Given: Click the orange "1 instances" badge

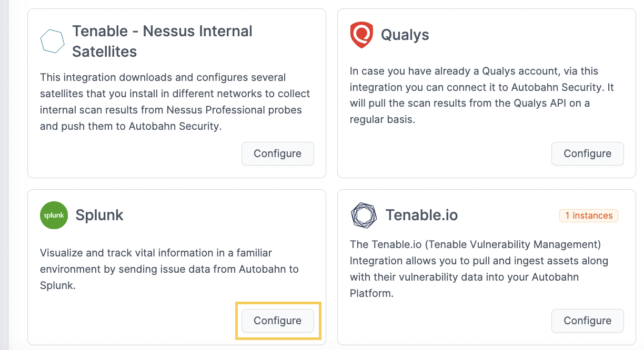Looking at the screenshot, I should [x=589, y=215].
